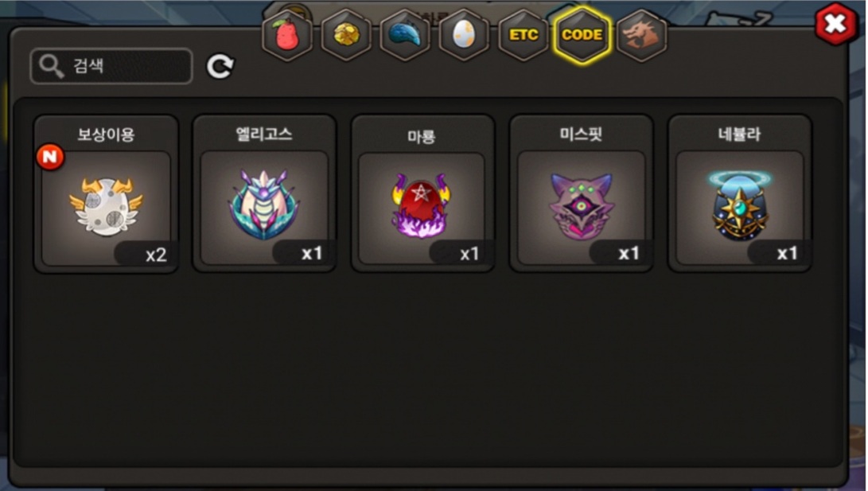Select the blue dragon horn tab
This screenshot has width=868, height=491.
(x=405, y=36)
